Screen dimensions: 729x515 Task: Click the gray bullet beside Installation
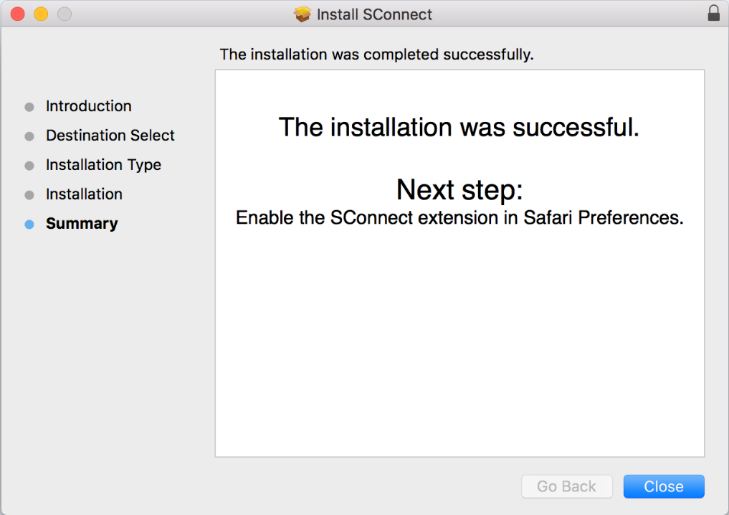click(x=29, y=195)
